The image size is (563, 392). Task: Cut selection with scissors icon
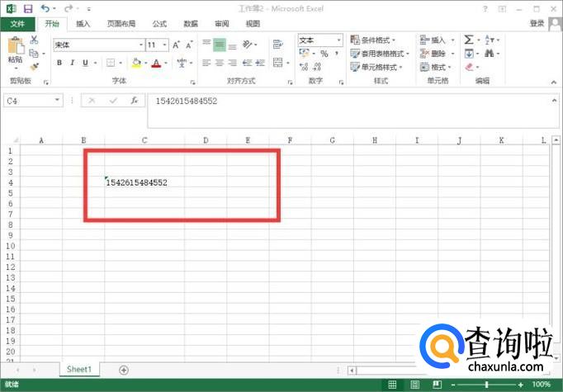[34, 40]
